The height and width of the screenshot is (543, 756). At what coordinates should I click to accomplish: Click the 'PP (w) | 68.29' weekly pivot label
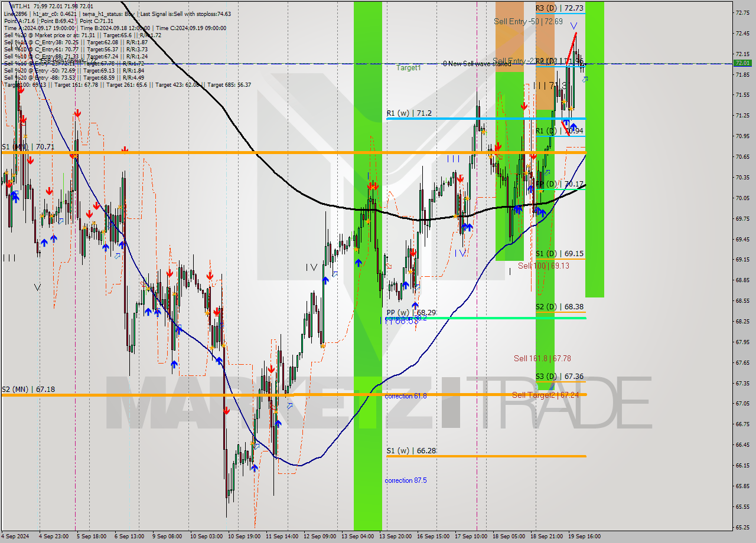(411, 312)
